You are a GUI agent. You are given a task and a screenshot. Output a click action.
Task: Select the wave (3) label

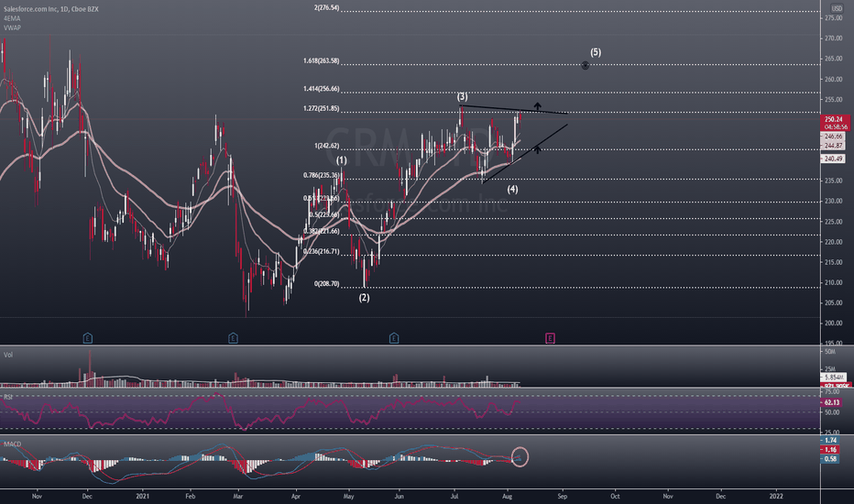462,96
